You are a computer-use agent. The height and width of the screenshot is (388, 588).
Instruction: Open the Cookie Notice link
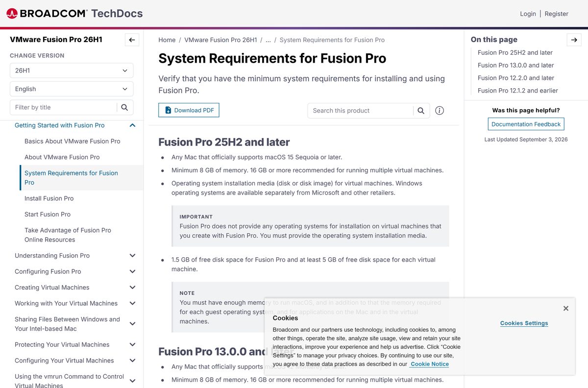click(x=430, y=364)
